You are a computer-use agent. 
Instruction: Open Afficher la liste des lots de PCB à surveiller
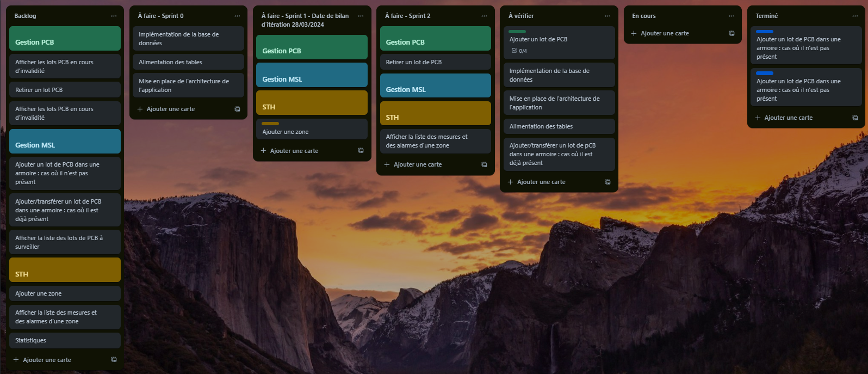pyautogui.click(x=65, y=242)
